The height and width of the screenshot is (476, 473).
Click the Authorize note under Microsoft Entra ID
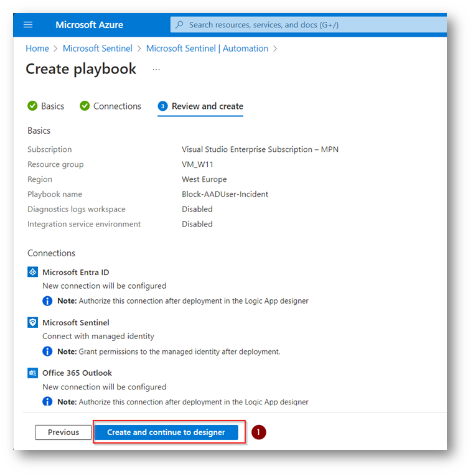(x=183, y=301)
